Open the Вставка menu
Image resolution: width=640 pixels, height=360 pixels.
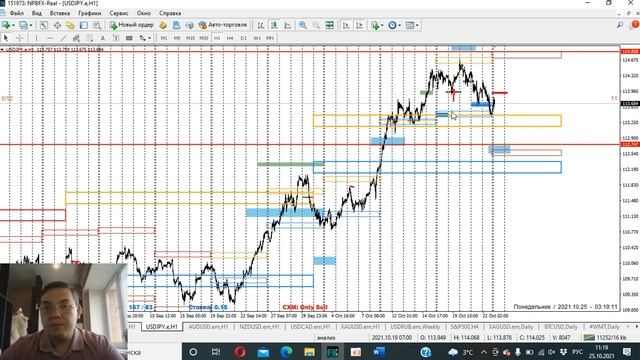(60, 13)
